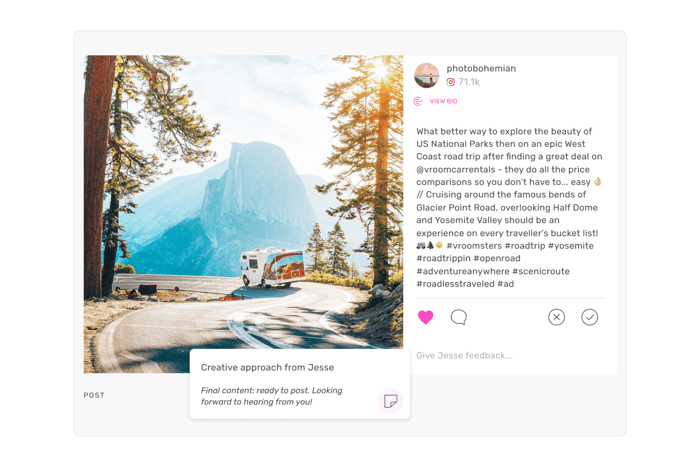Click the Creative approach from Jesse card
This screenshot has height=467, width=700.
[300, 384]
